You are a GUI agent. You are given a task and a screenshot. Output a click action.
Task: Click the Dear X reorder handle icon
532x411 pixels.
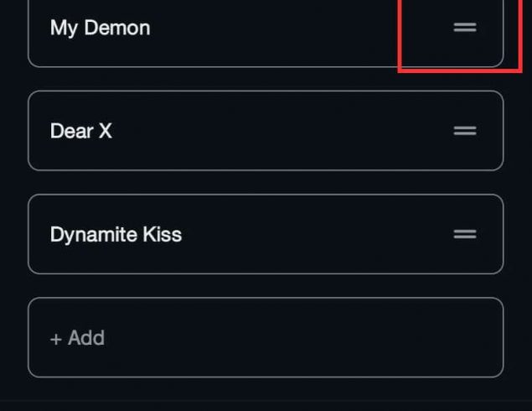pos(465,131)
